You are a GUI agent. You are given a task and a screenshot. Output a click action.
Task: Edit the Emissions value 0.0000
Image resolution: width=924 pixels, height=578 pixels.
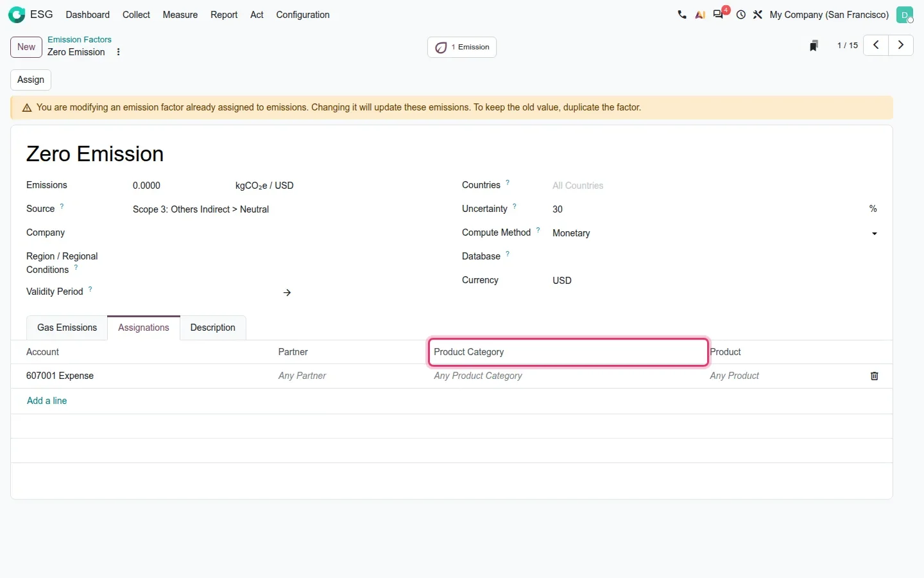[180, 186]
